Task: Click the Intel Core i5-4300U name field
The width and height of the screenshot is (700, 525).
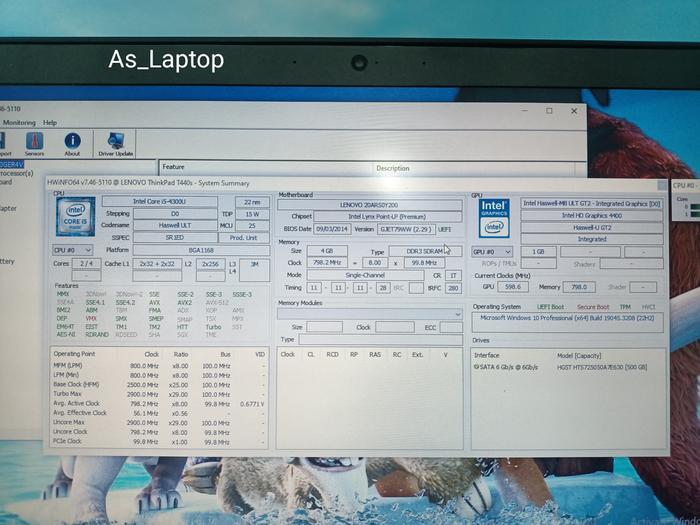Action: (x=160, y=202)
